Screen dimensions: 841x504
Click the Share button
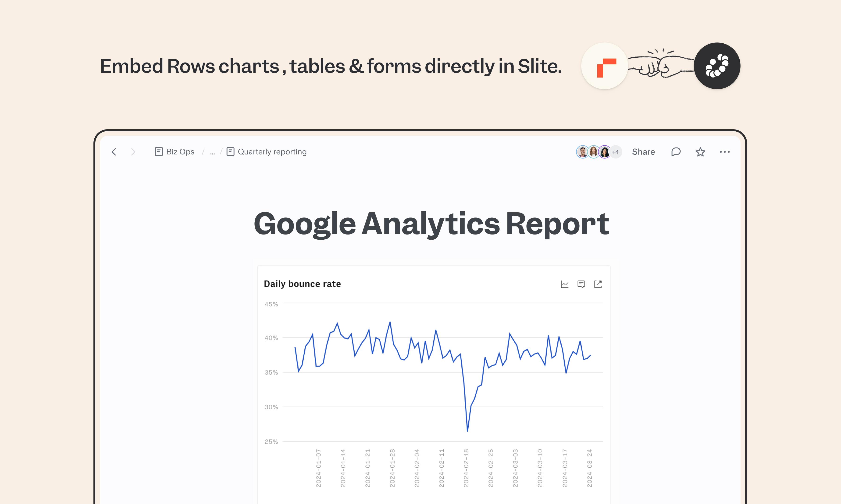643,152
